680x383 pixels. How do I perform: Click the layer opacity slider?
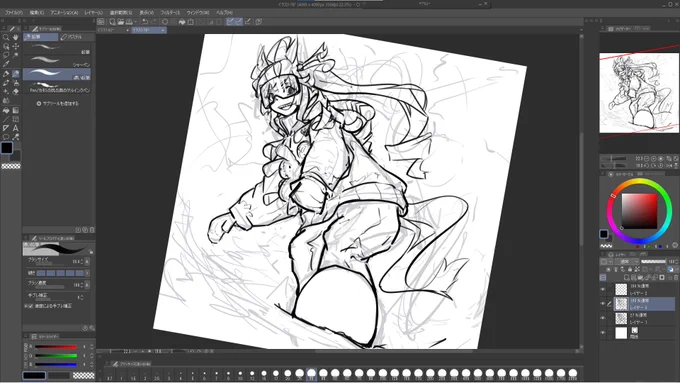point(653,262)
